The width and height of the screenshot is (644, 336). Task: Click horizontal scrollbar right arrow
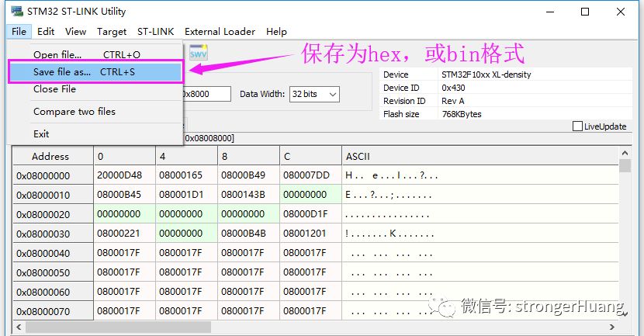point(612,327)
